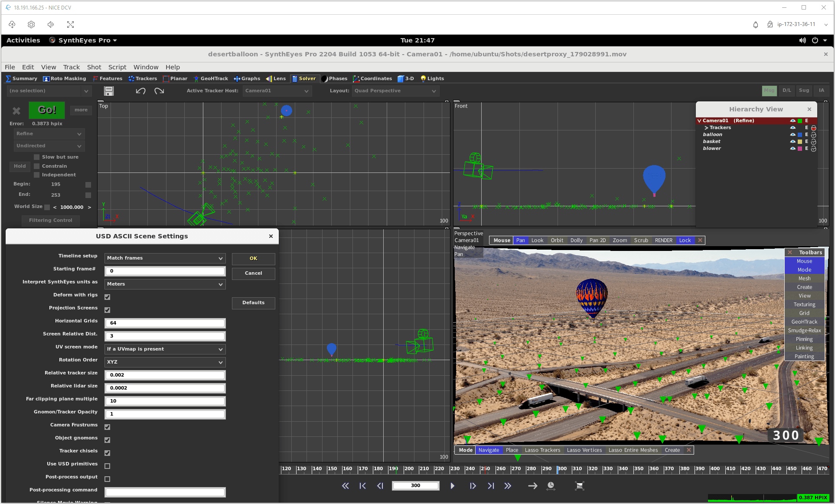Click the fit-view icon in playback bar
The height and width of the screenshot is (504, 835).
coord(580,486)
